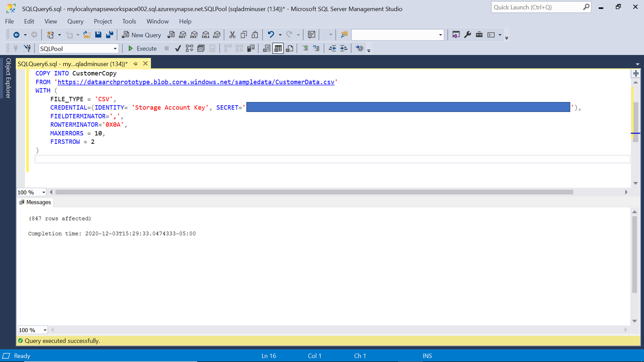Open MDX query icon

[x=183, y=35]
